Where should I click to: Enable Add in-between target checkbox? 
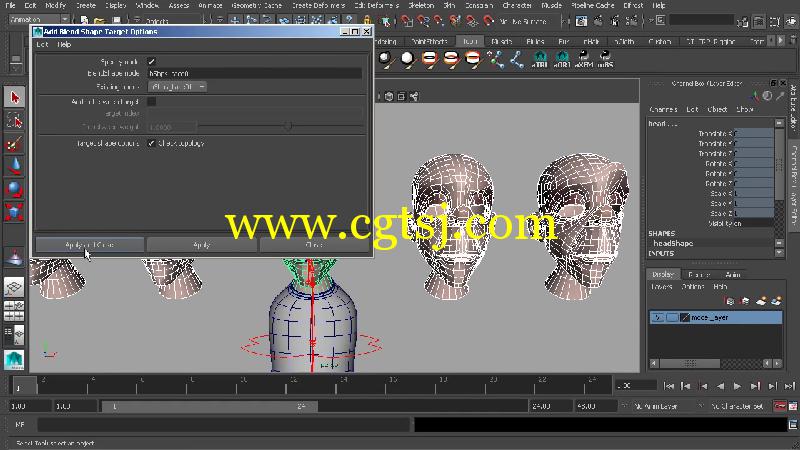tap(152, 102)
